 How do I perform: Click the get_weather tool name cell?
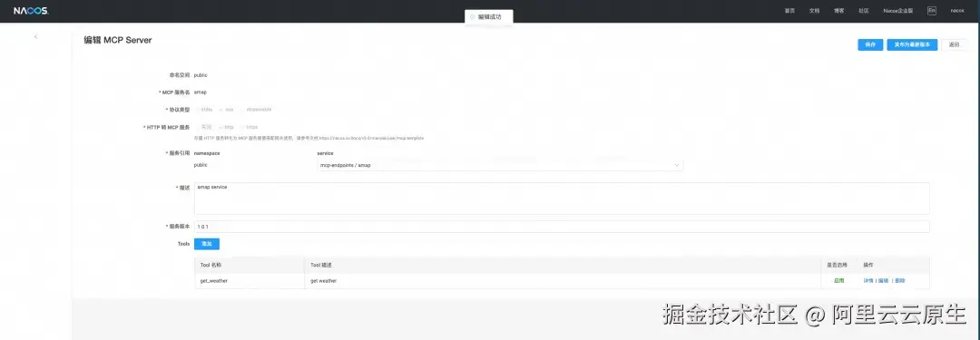tap(250, 281)
